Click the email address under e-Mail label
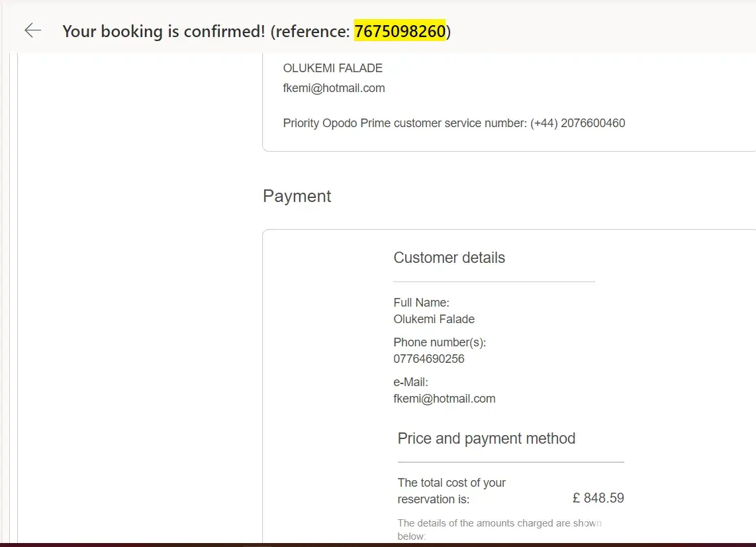The image size is (756, 547). pos(444,399)
